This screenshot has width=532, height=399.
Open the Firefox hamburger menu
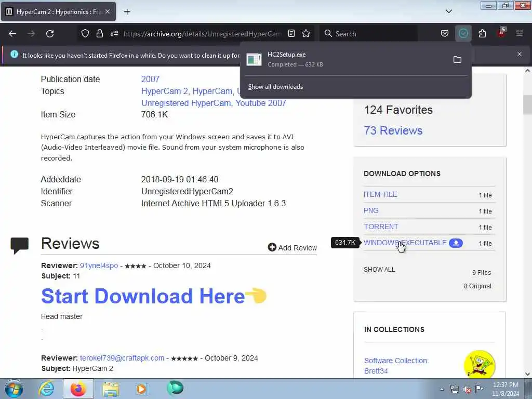coord(520,33)
